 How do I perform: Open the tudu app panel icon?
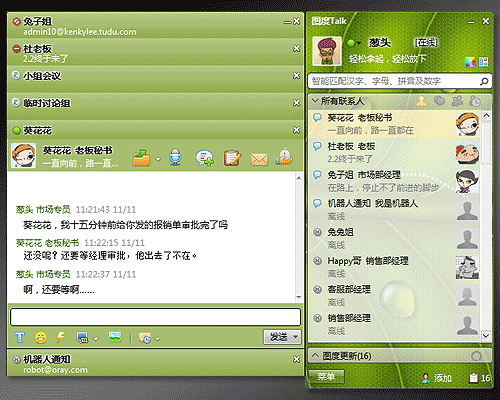484,62
